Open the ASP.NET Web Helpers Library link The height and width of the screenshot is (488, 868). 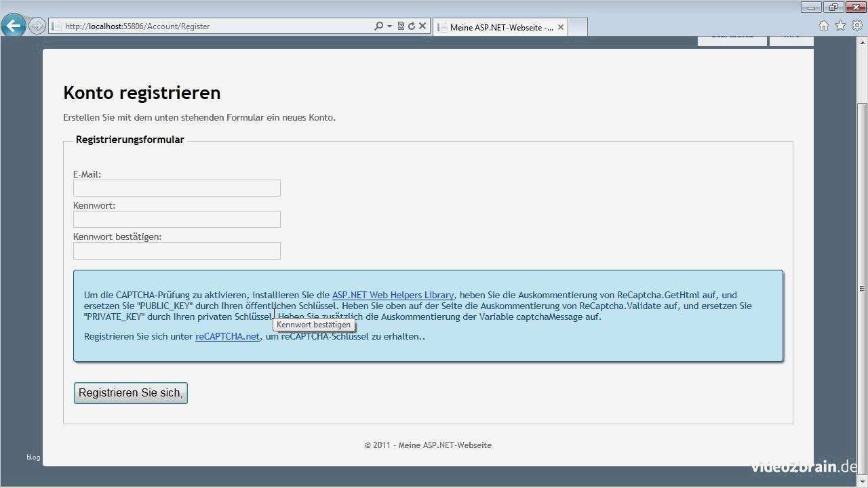(x=393, y=295)
